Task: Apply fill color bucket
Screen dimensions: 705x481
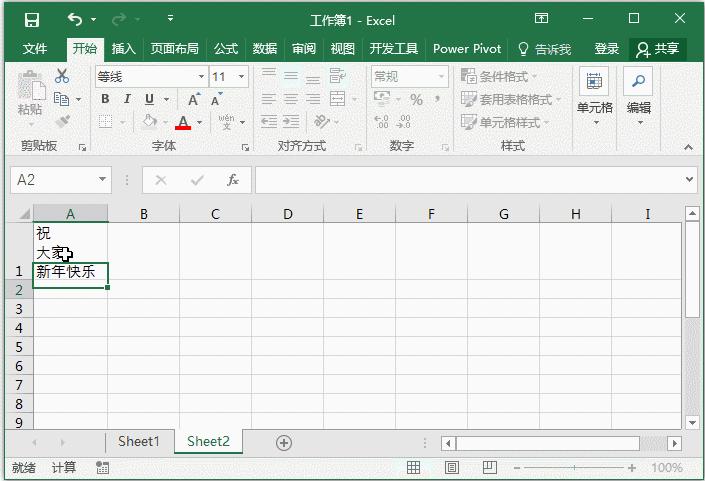Action: coord(149,121)
